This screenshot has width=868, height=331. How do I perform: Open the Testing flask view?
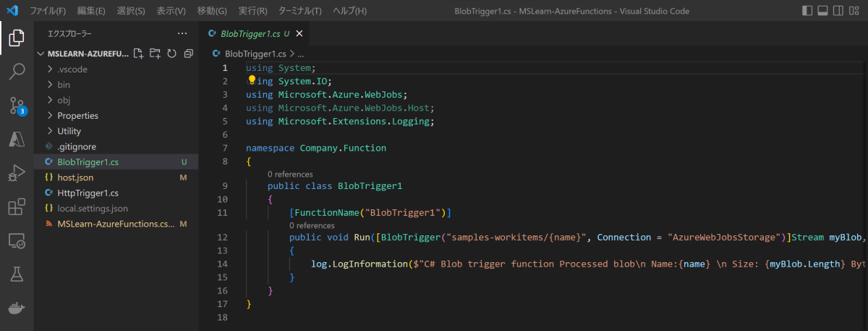16,274
